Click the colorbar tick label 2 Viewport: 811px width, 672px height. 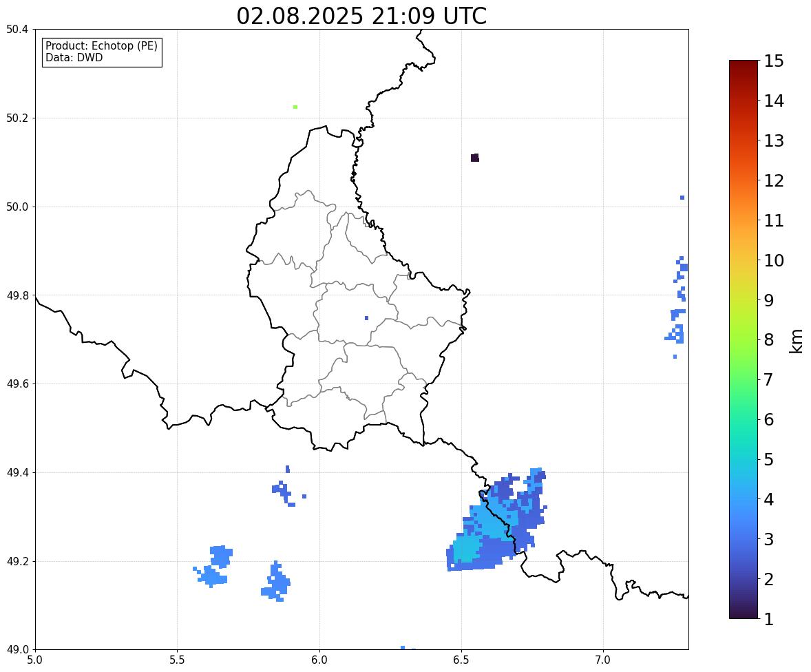[769, 579]
